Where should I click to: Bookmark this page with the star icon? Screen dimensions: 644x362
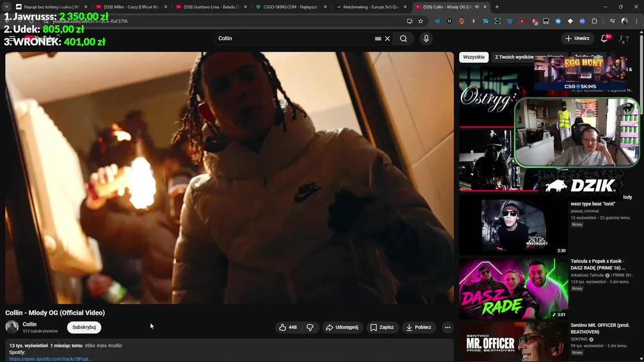click(x=421, y=21)
